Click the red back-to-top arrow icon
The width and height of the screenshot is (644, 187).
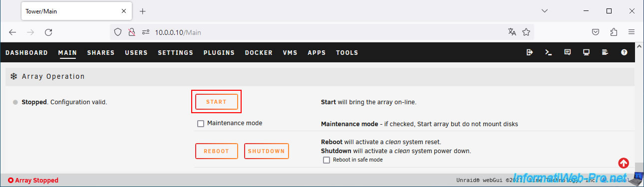tap(624, 163)
